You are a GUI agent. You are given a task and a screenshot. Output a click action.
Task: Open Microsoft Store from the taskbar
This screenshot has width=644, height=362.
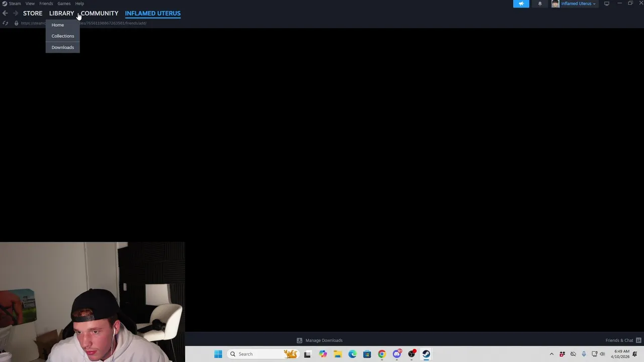pos(367,354)
